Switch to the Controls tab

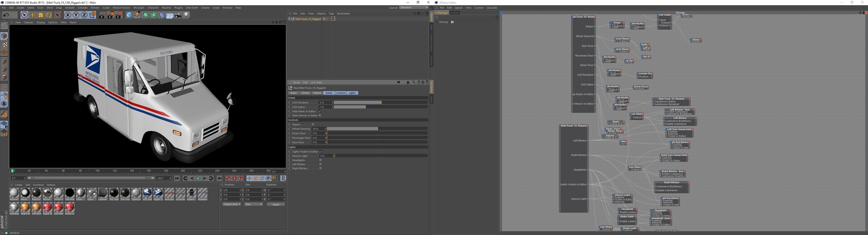341,93
